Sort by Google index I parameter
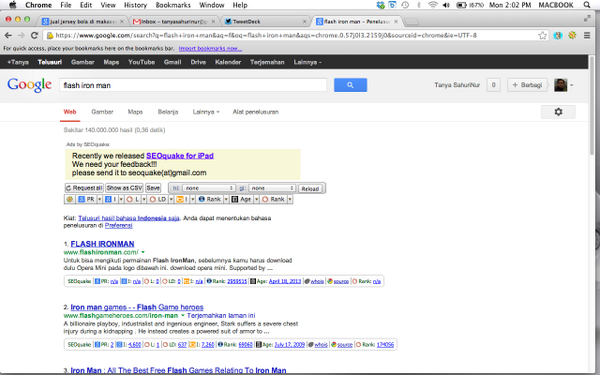 coord(111,199)
